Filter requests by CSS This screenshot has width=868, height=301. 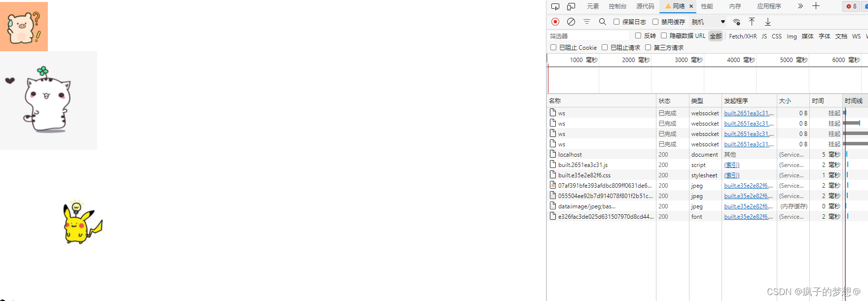777,36
